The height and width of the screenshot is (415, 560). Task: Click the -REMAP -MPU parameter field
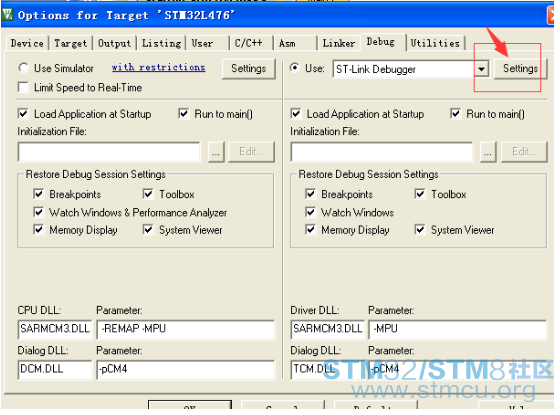tap(186, 329)
